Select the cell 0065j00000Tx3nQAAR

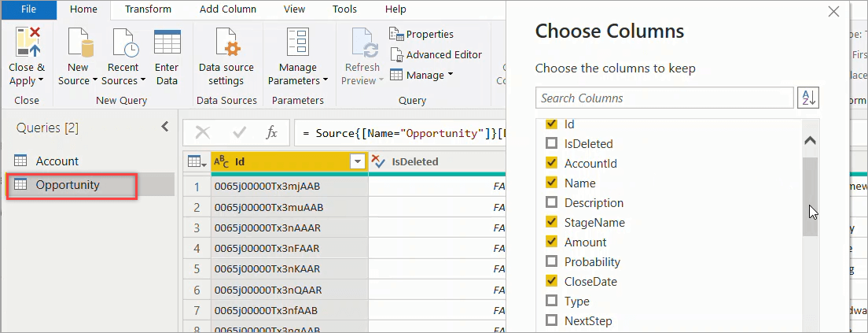click(289, 290)
